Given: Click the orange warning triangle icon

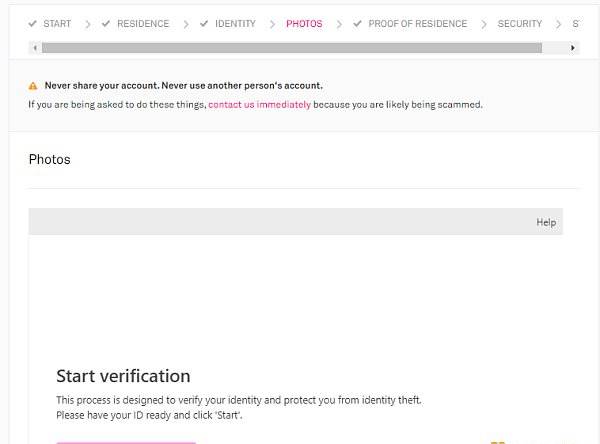Looking at the screenshot, I should (33, 86).
